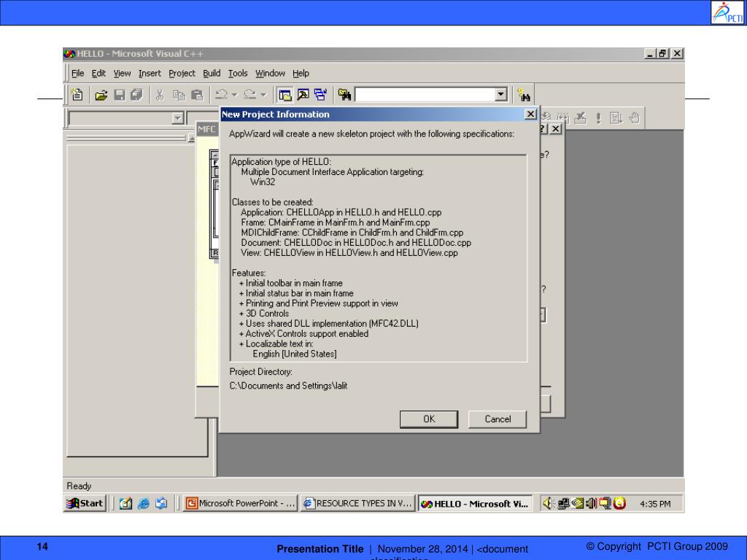This screenshot has width=747, height=560.
Task: Click the Undo arrow icon
Action: tap(221, 95)
